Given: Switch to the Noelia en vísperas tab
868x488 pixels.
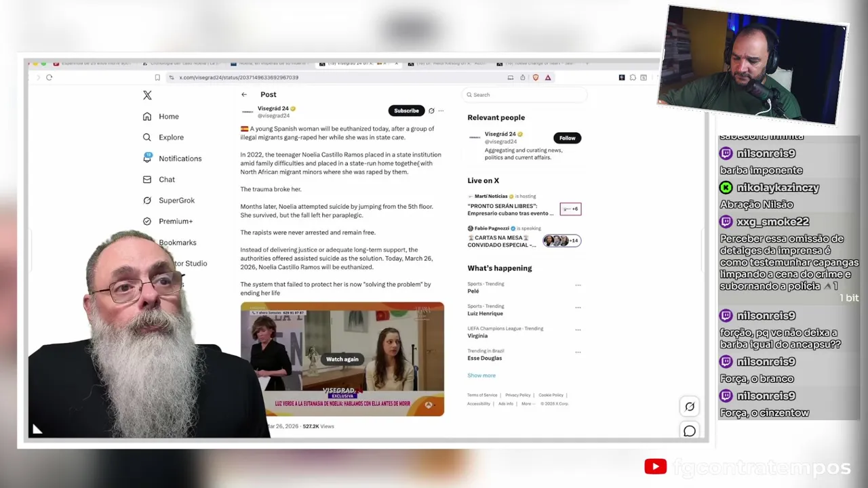Looking at the screenshot, I should click(x=270, y=64).
